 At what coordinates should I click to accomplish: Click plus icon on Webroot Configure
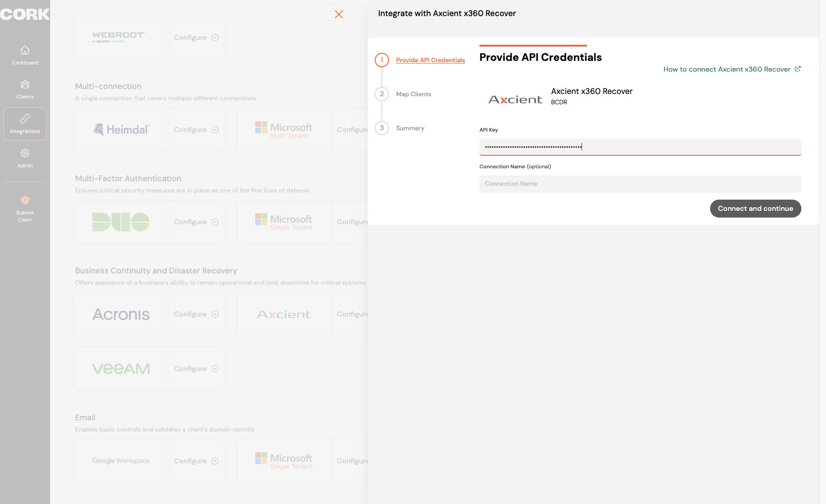pos(215,38)
